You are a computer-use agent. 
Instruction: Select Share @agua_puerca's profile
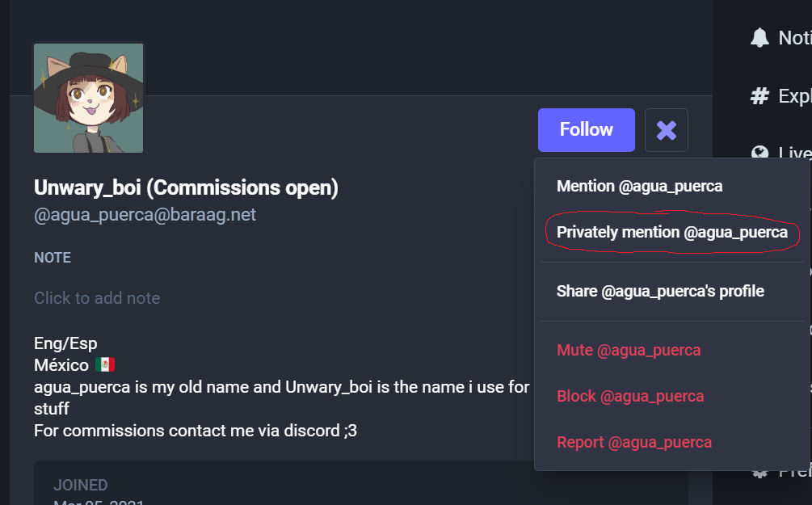660,291
